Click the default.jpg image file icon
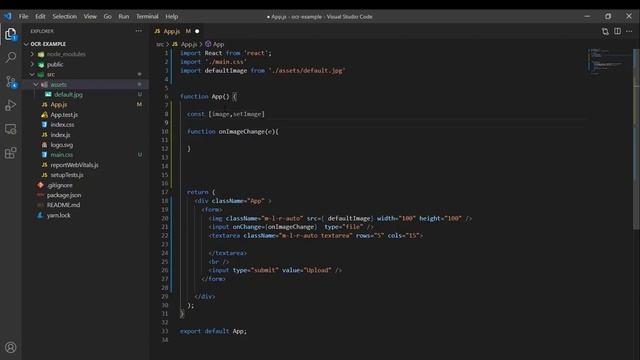The height and width of the screenshot is (360, 640). click(x=48, y=94)
